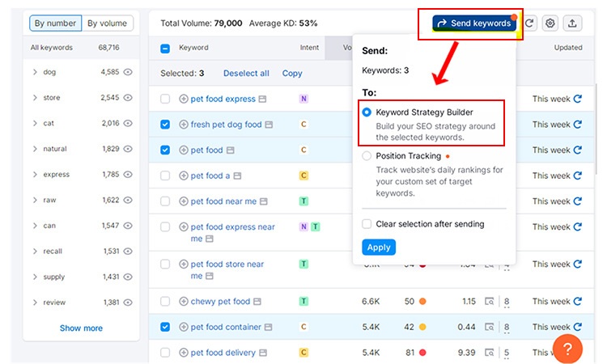Refresh the pet food express row metrics

(577, 99)
